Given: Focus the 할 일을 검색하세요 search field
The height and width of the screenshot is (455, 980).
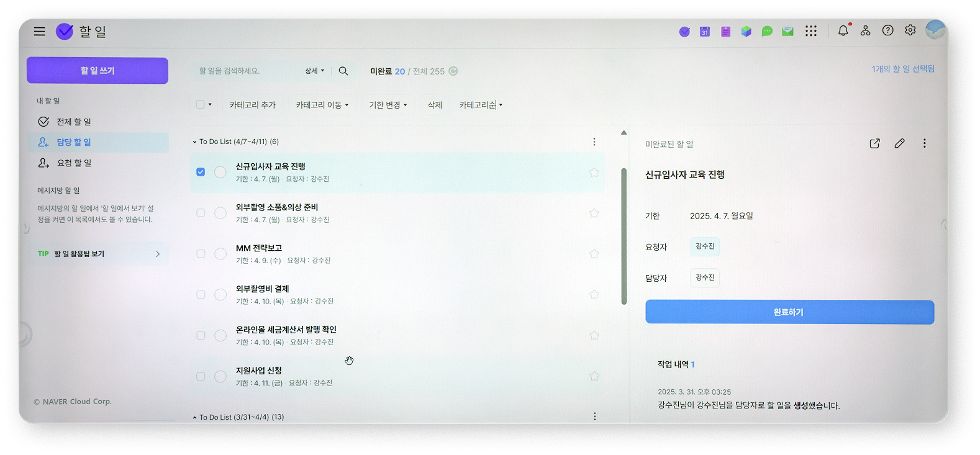Looking at the screenshot, I should 248,71.
